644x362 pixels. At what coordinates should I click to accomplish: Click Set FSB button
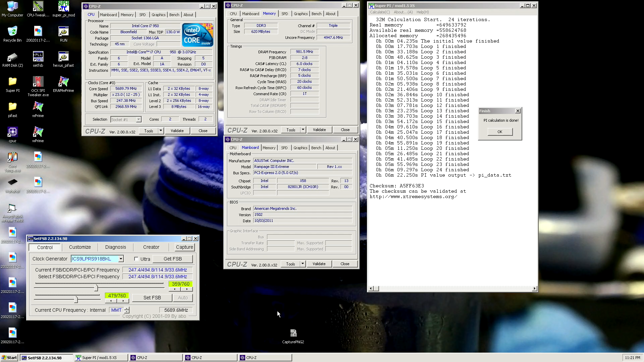point(152,298)
